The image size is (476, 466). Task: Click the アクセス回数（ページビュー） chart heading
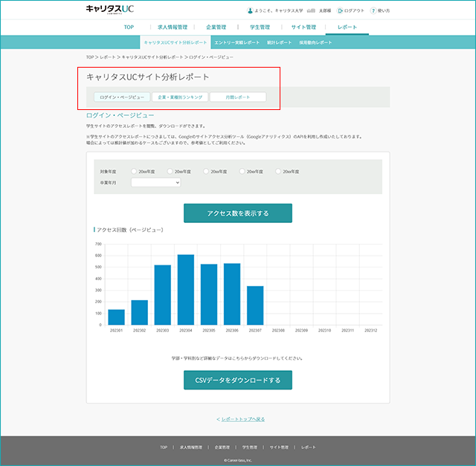click(130, 230)
